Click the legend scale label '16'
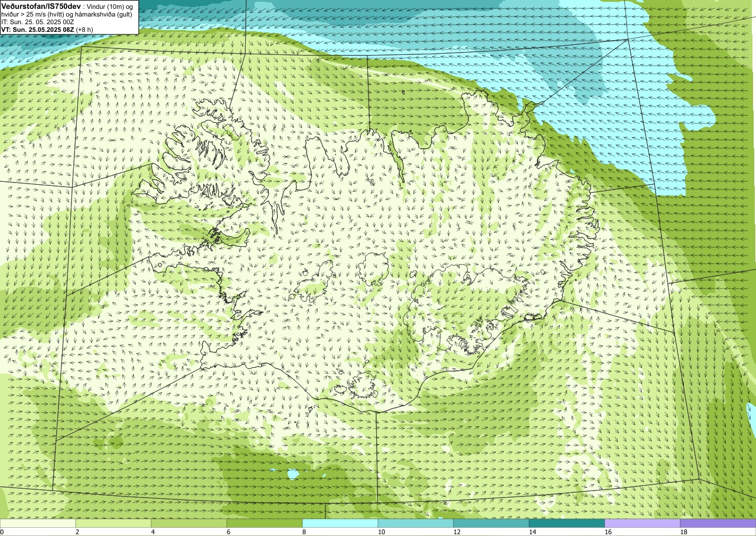This screenshot has width=756, height=536. [608, 532]
